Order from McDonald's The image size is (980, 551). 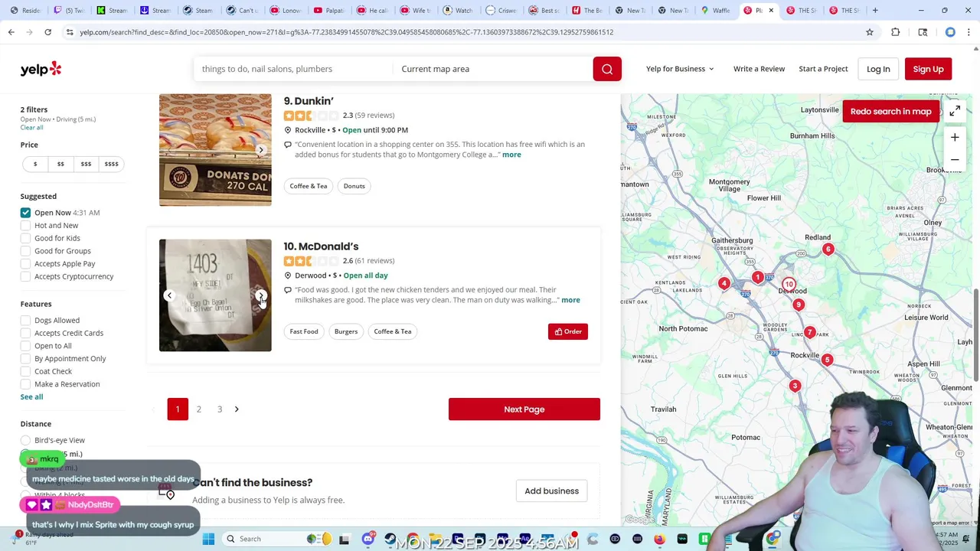coord(568,331)
